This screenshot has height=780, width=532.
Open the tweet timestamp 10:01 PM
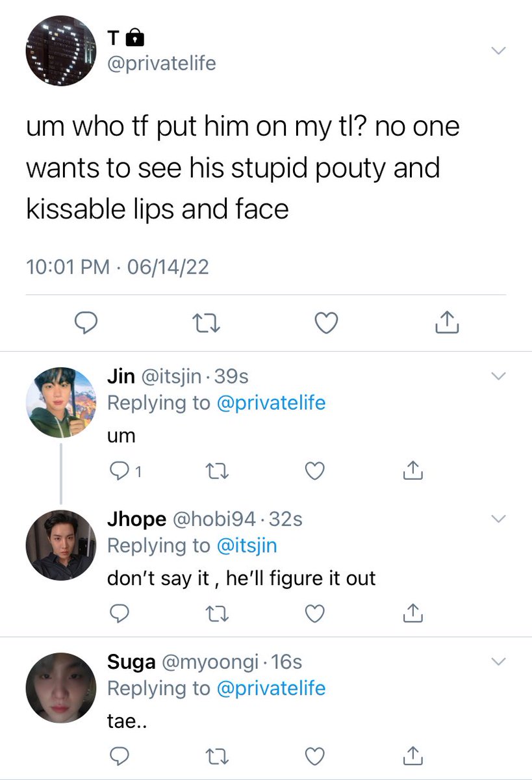pos(67,267)
